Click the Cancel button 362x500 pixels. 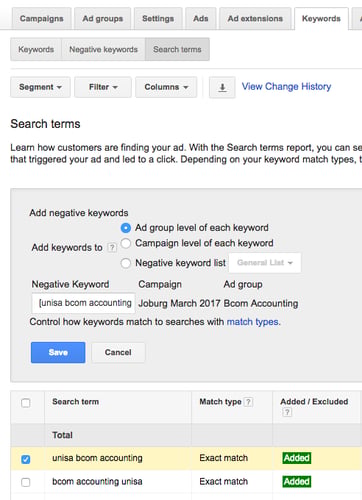pyautogui.click(x=118, y=352)
